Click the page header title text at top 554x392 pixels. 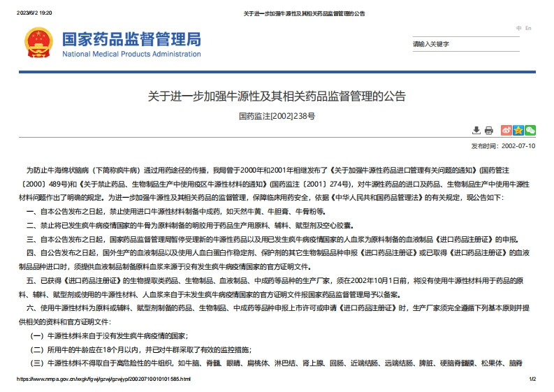click(303, 13)
